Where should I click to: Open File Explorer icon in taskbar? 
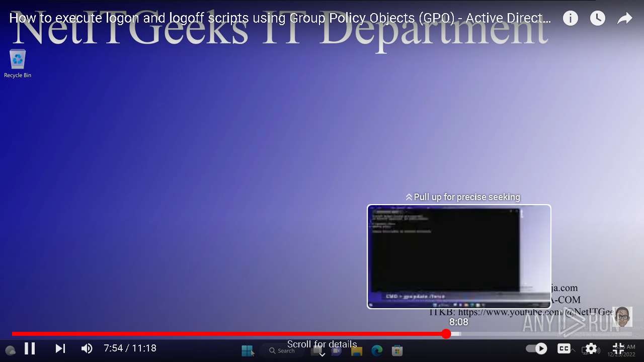[357, 350]
